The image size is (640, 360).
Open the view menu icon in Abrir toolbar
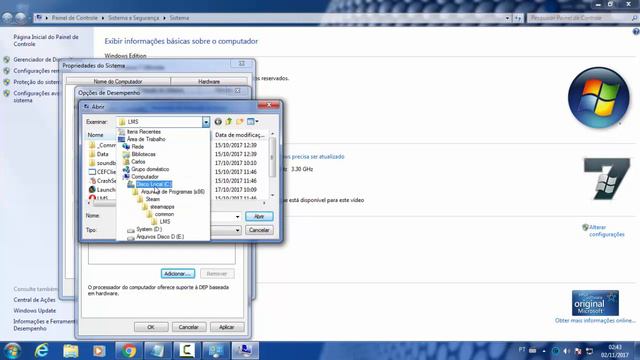point(252,122)
